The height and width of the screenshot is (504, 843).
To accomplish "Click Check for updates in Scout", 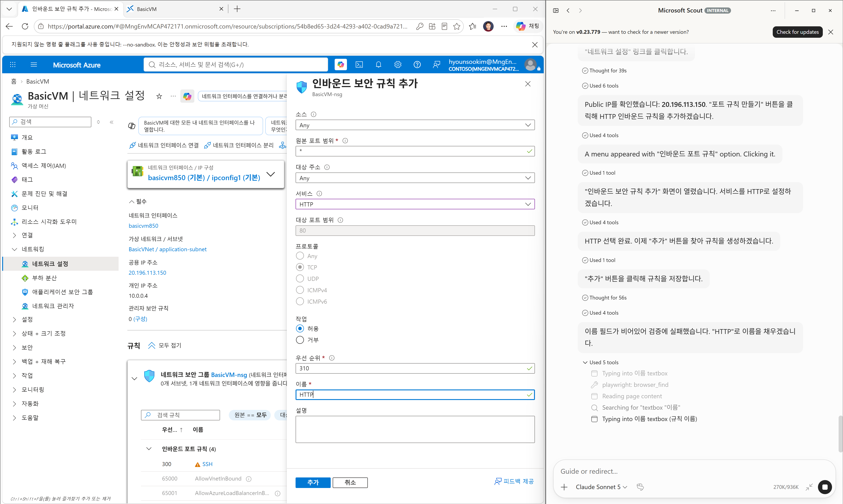I will tap(798, 32).
